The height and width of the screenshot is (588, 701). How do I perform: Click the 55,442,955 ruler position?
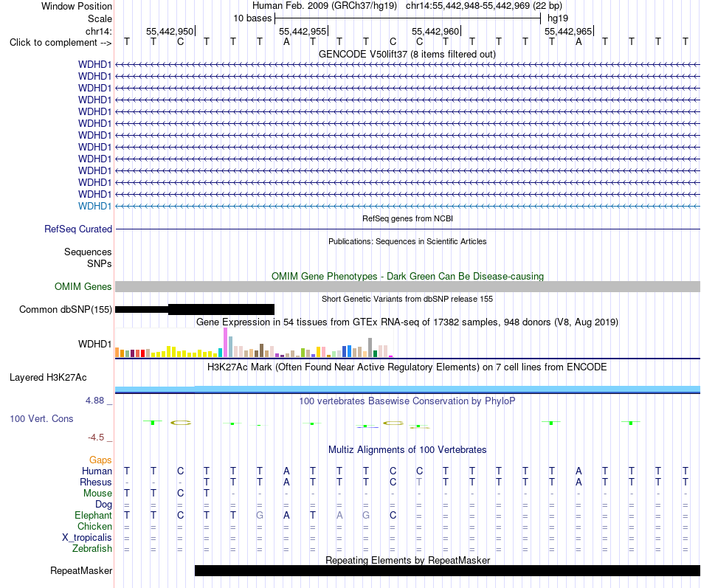click(x=303, y=32)
